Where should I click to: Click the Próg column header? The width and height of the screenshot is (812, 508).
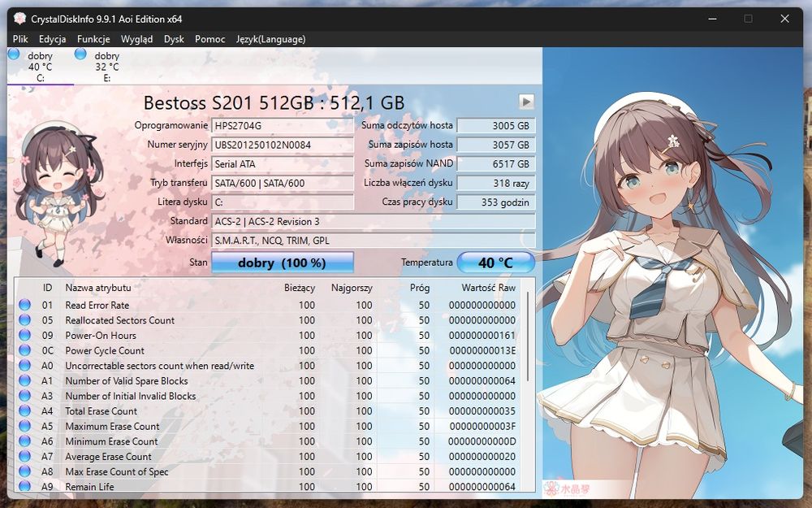(420, 287)
